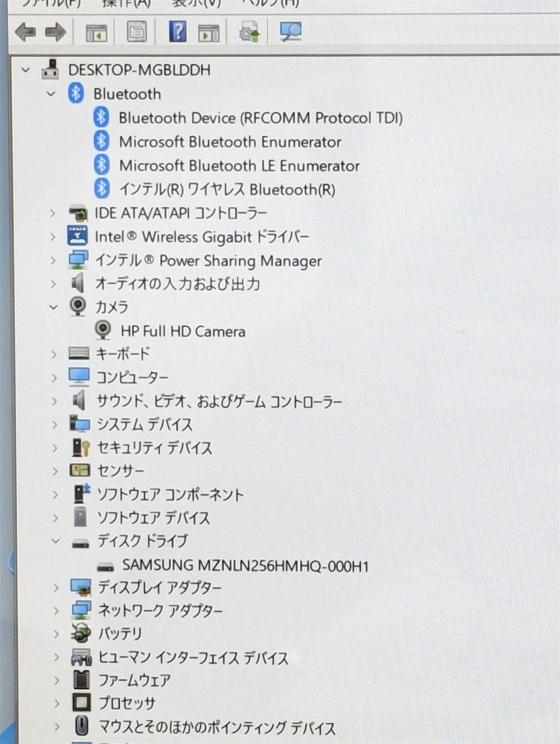This screenshot has width=560, height=744.
Task: Select the DESKTOP-MGBLDDH computer icon
Action: pos(50,69)
